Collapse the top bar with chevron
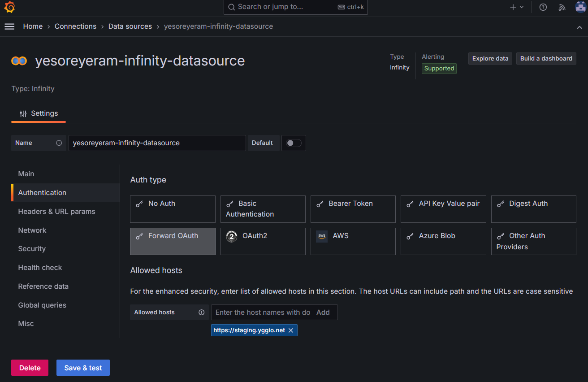This screenshot has width=588, height=382. click(x=579, y=27)
